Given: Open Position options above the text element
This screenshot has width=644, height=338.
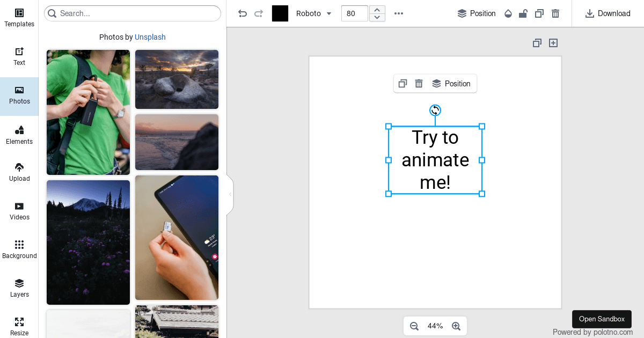Looking at the screenshot, I should point(451,83).
